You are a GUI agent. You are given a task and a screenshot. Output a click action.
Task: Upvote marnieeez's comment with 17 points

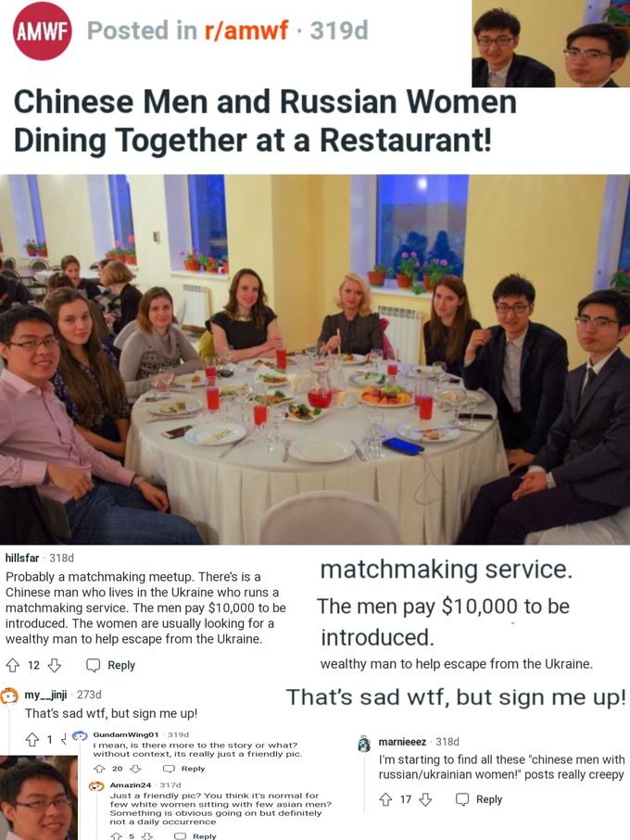click(x=385, y=800)
